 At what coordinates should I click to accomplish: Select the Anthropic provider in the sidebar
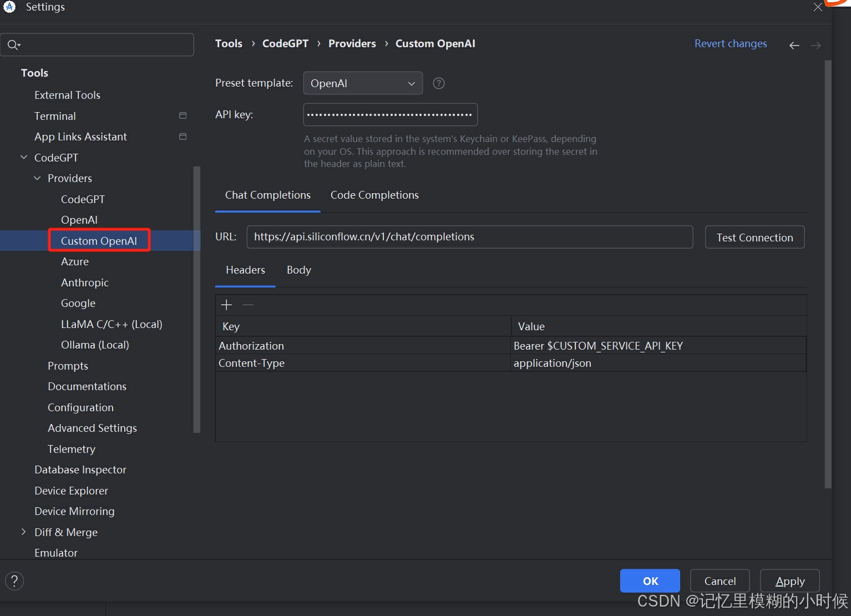tap(84, 282)
